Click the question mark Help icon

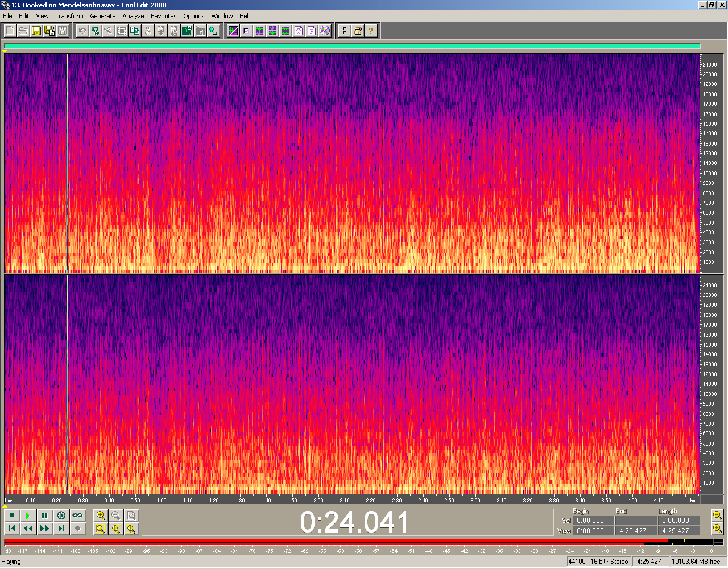371,31
